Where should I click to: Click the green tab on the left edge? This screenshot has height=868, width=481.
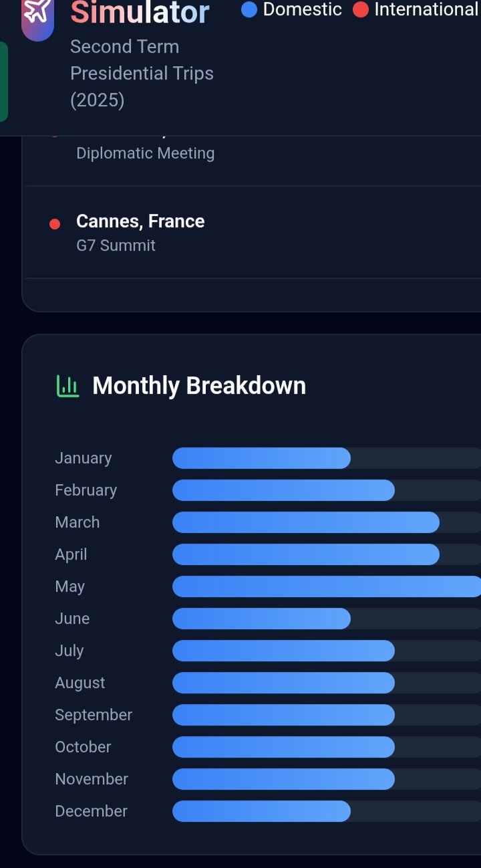click(x=3, y=82)
